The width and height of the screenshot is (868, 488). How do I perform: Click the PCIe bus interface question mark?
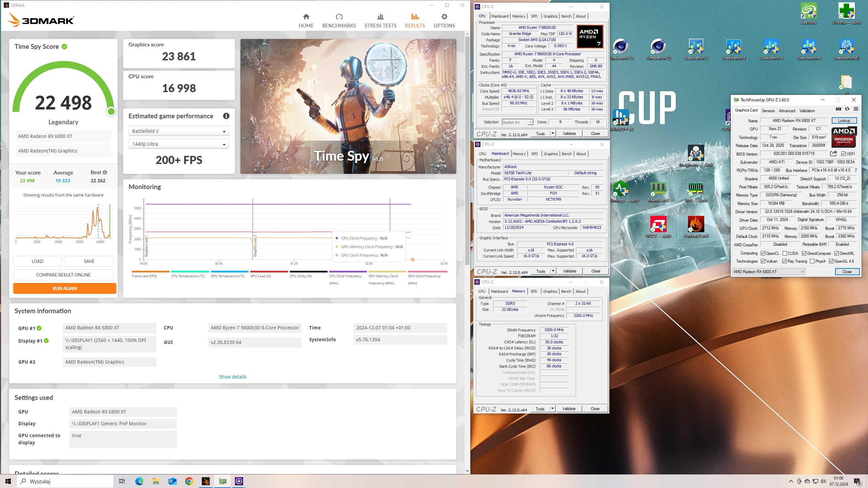855,170
